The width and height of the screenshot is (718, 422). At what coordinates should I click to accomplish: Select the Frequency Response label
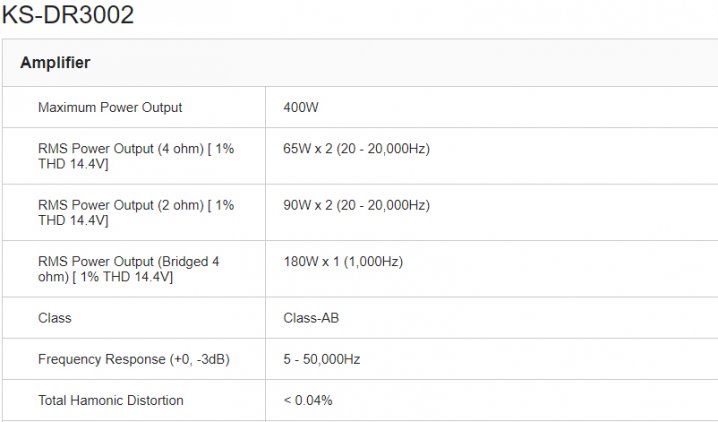(x=133, y=359)
